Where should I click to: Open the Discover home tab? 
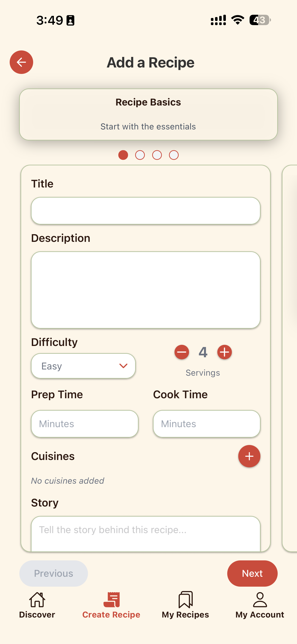37,605
